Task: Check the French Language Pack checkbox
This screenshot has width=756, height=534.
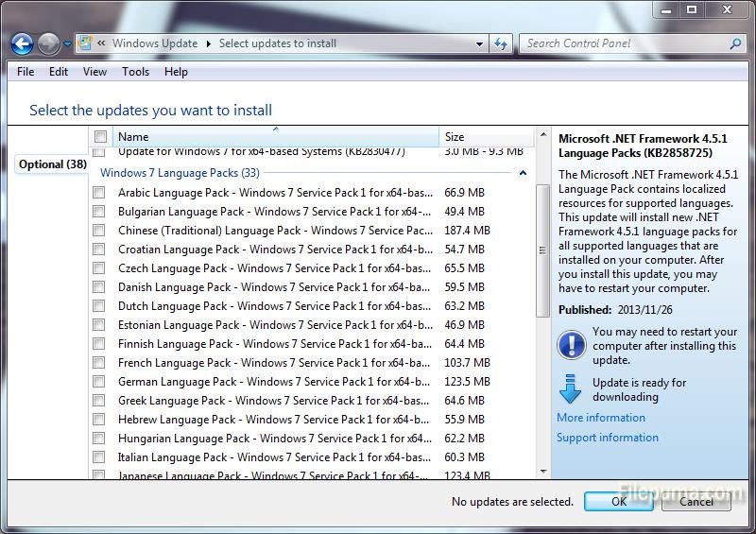Action: (99, 362)
